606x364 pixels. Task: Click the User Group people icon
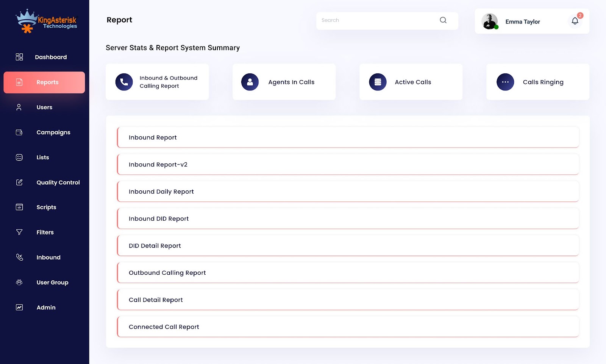coord(19,282)
